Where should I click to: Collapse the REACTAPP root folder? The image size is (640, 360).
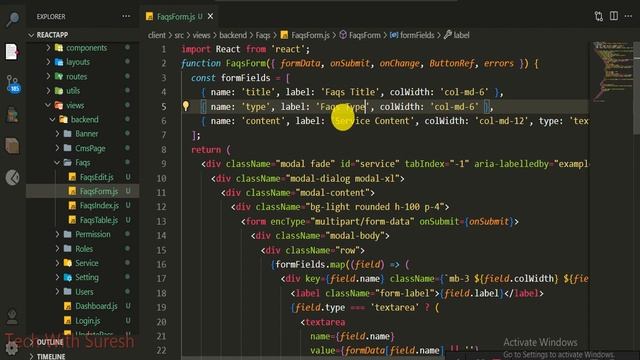point(31,35)
